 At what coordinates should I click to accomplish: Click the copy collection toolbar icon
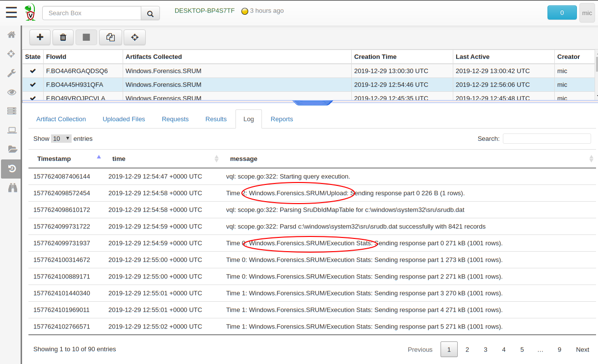[110, 37]
